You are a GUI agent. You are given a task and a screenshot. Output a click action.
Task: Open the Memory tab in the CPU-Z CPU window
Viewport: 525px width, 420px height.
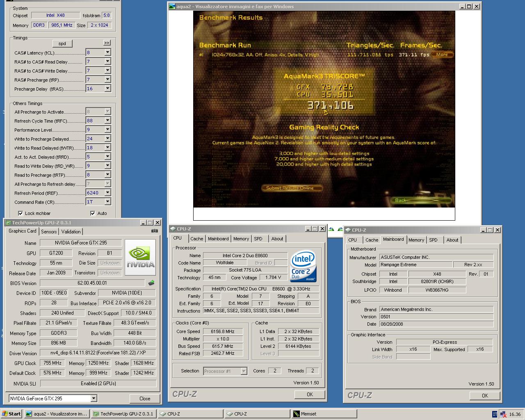point(241,239)
